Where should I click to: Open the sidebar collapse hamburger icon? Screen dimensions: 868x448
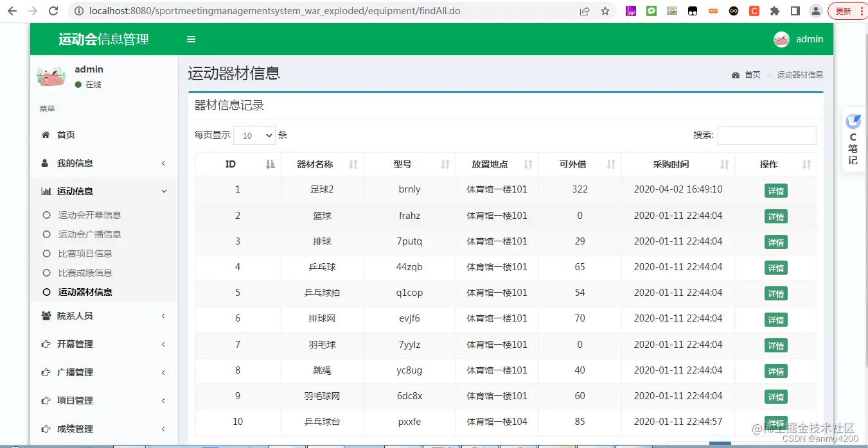click(191, 39)
